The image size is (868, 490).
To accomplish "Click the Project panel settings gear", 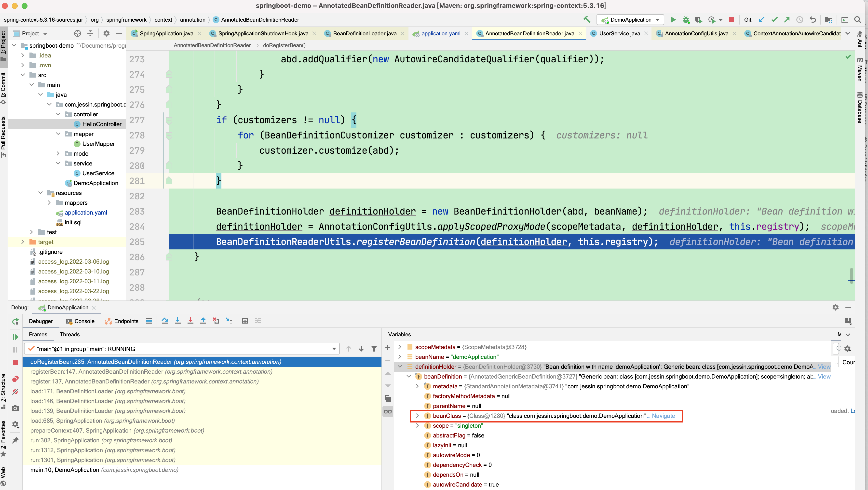I will tap(107, 33).
